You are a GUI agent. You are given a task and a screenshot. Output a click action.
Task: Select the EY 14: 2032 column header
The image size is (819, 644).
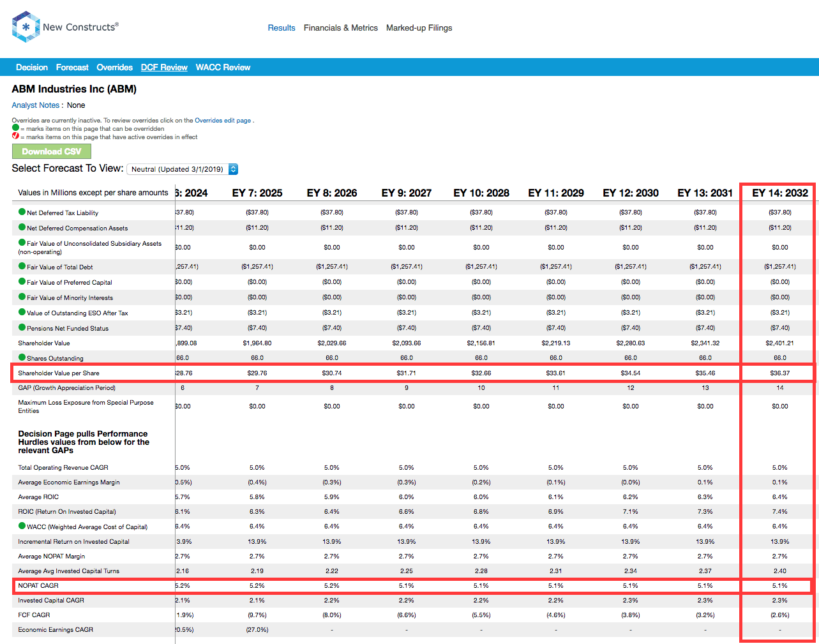780,193
